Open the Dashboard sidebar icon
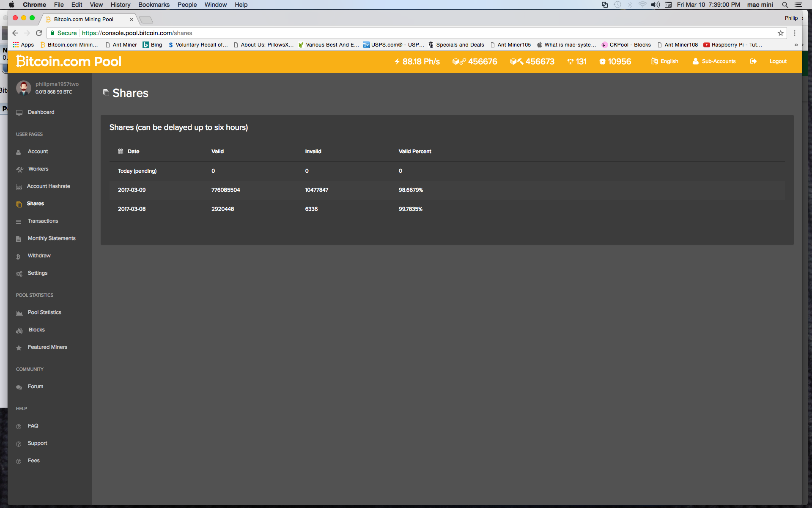 [x=19, y=113]
